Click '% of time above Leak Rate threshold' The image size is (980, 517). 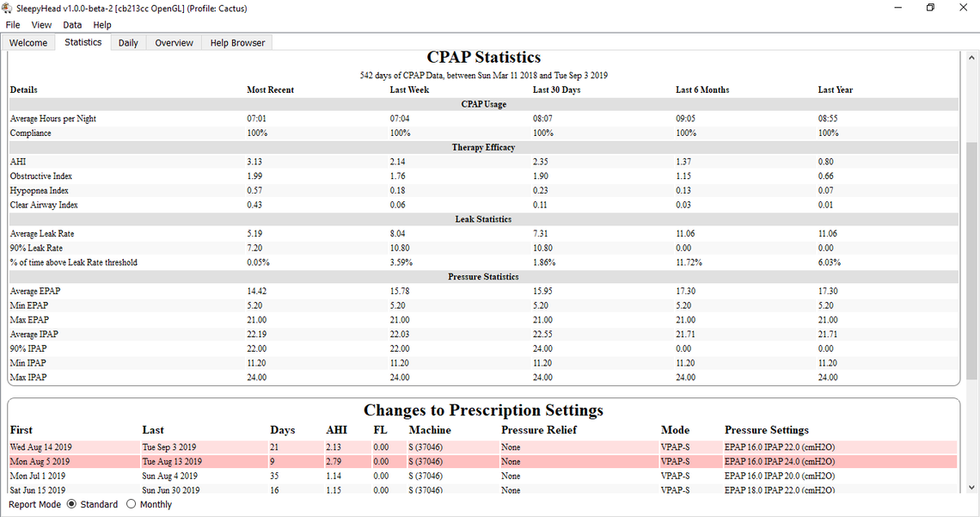pos(74,262)
